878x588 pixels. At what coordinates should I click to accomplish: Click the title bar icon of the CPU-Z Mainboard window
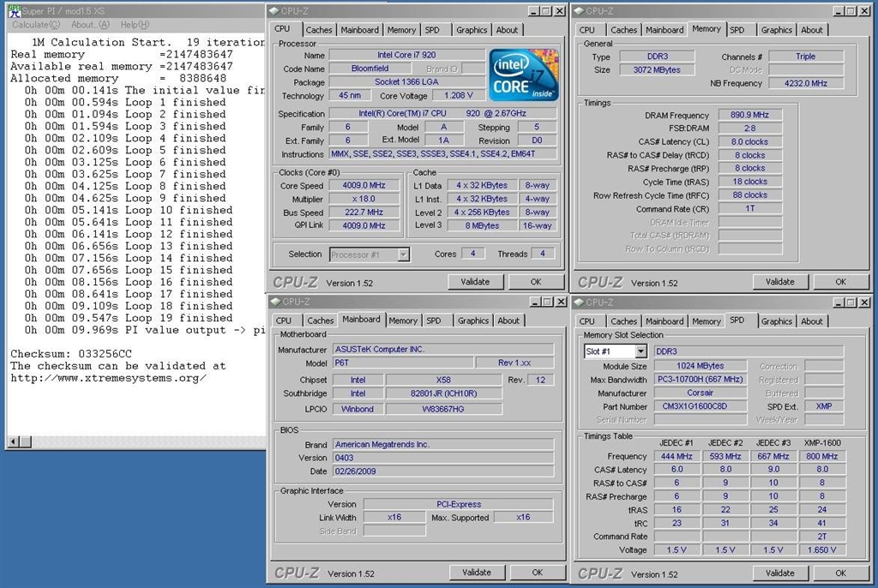tap(275, 301)
